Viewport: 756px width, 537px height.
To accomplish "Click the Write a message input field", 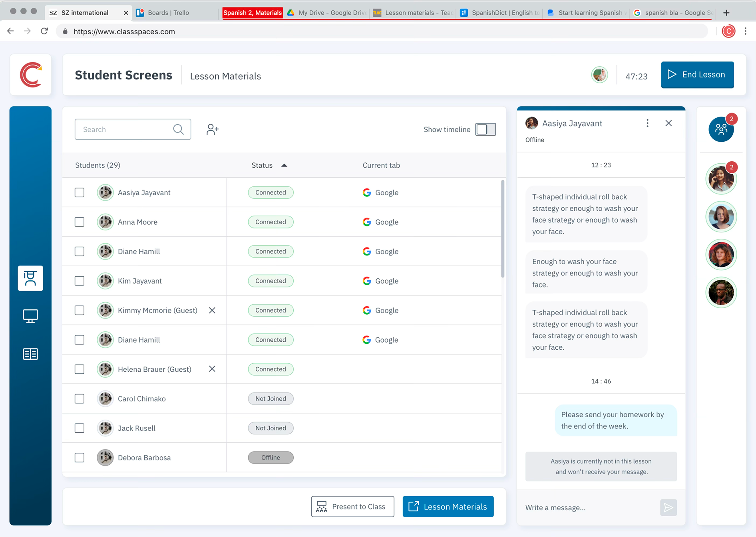I will click(579, 507).
